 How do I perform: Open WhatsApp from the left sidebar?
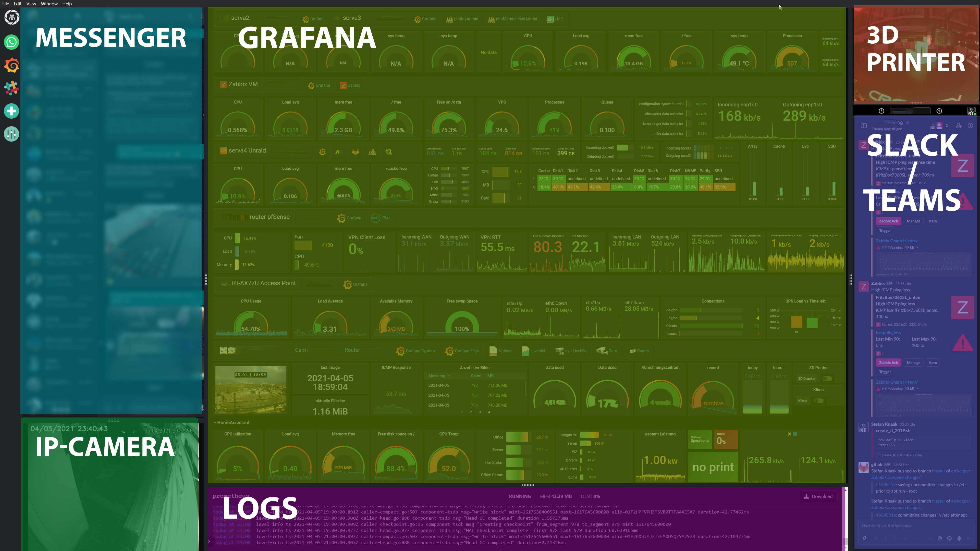click(x=11, y=42)
